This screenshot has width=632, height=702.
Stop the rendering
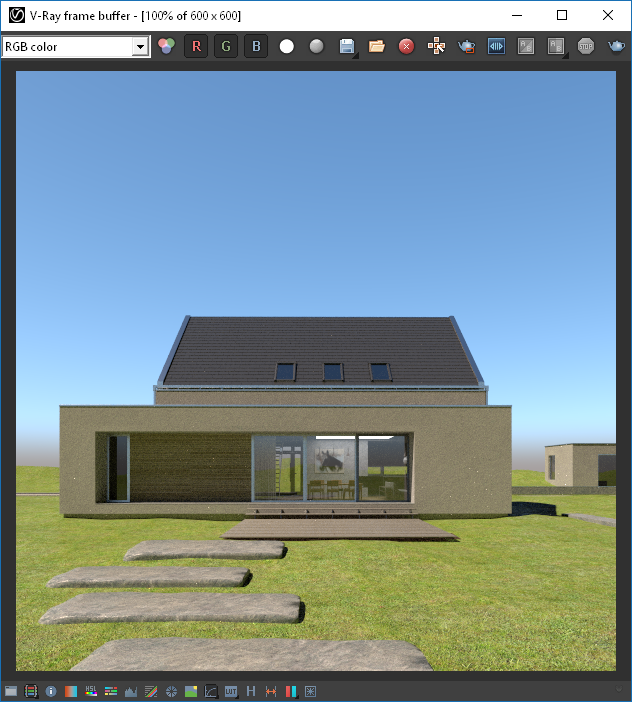586,47
